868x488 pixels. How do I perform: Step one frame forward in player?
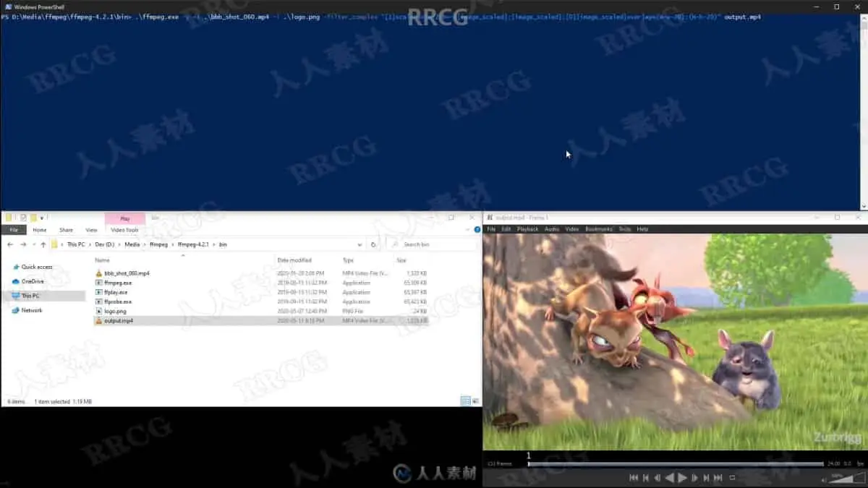pos(694,478)
